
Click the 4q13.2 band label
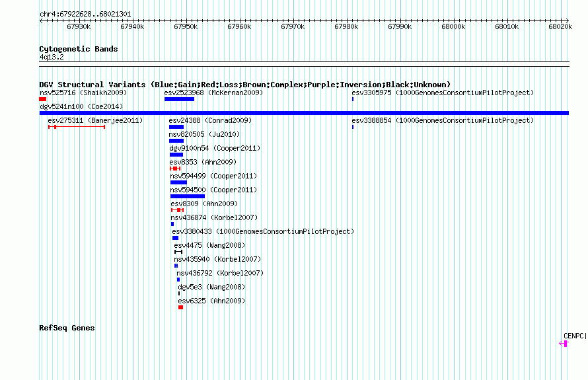pyautogui.click(x=52, y=57)
